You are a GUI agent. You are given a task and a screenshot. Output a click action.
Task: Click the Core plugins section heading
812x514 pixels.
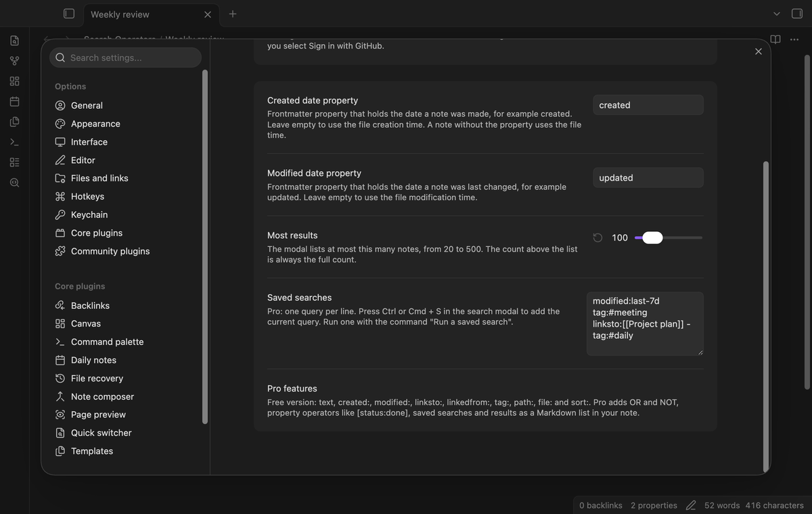pos(80,286)
